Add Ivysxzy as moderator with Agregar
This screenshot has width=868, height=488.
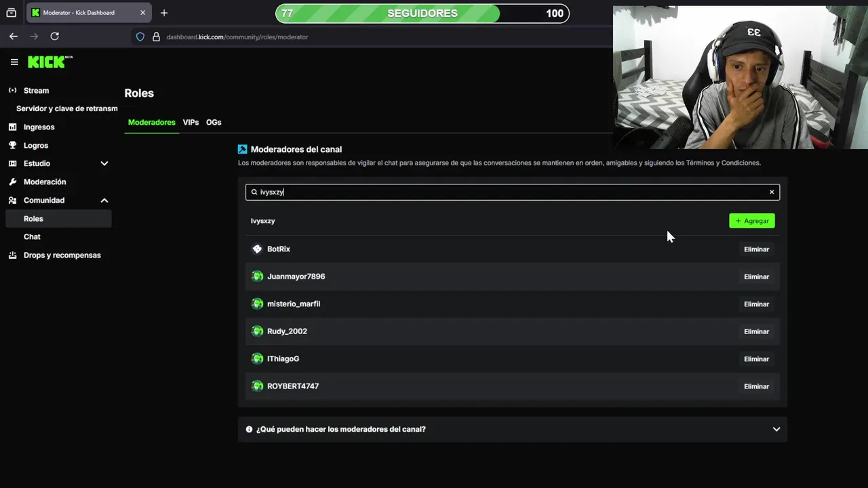(752, 221)
